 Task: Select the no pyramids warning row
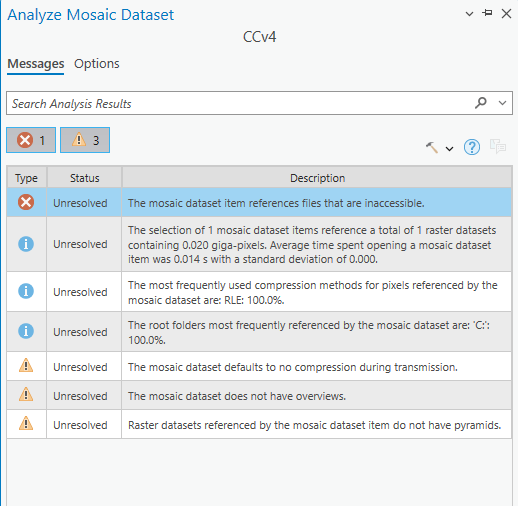(259, 425)
